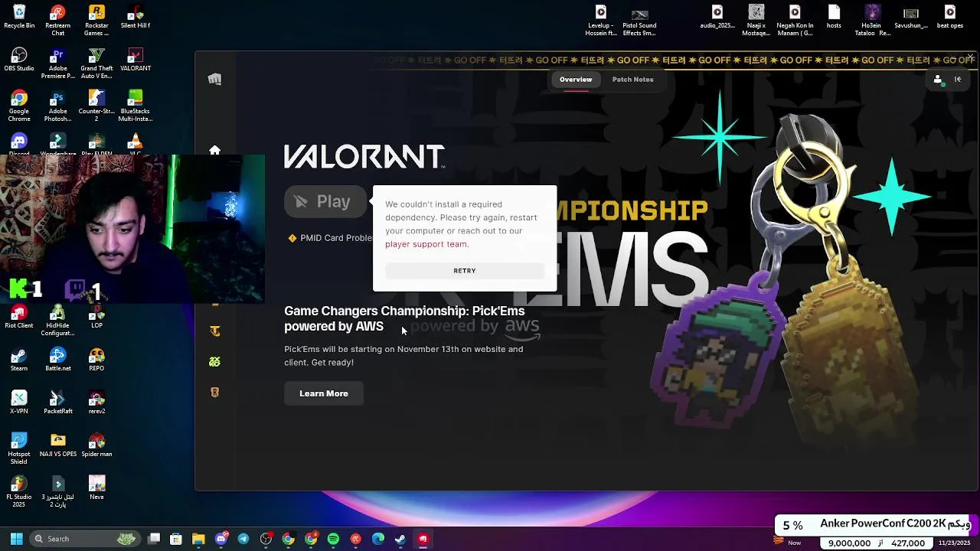Open HidHide Configuration desktop icon
980x551 pixels.
[58, 321]
